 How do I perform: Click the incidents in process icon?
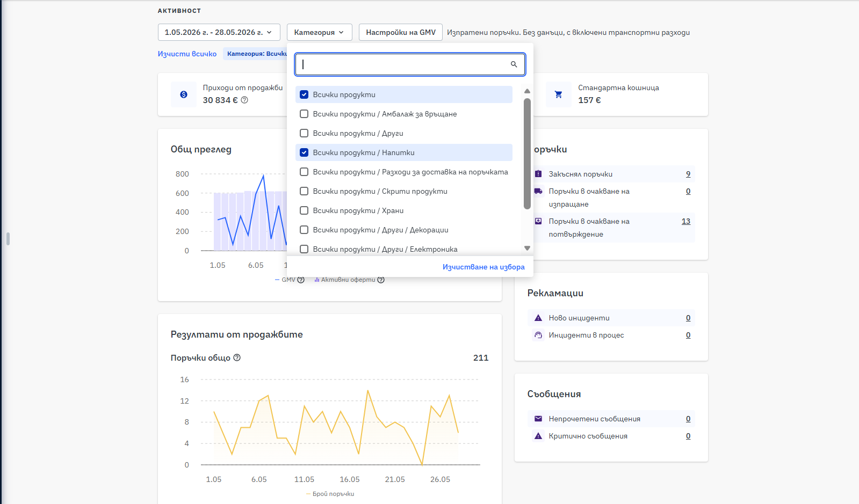click(538, 335)
